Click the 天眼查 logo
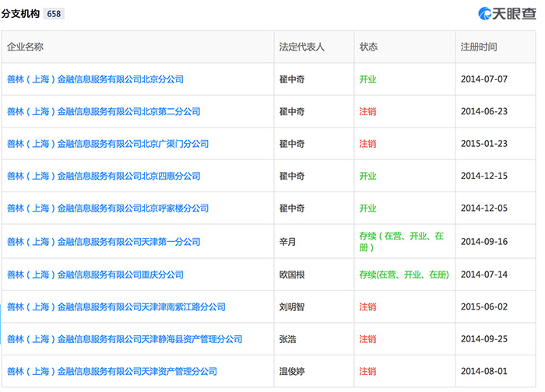This screenshot has width=545, height=392. pos(507,14)
